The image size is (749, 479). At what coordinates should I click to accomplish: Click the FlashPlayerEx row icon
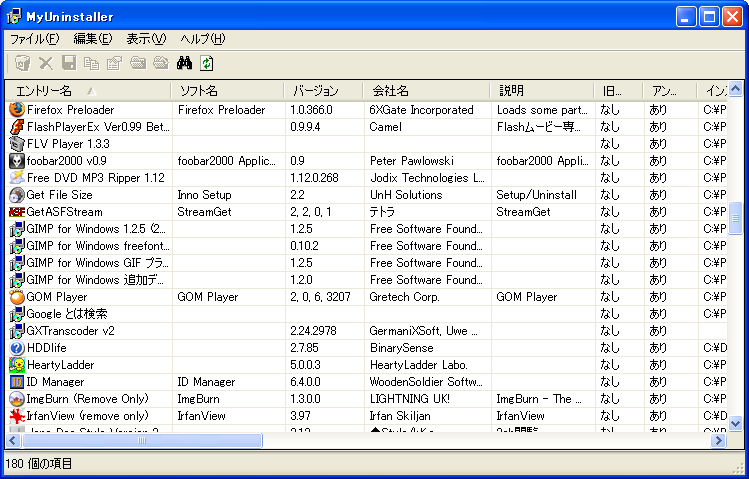(17, 127)
